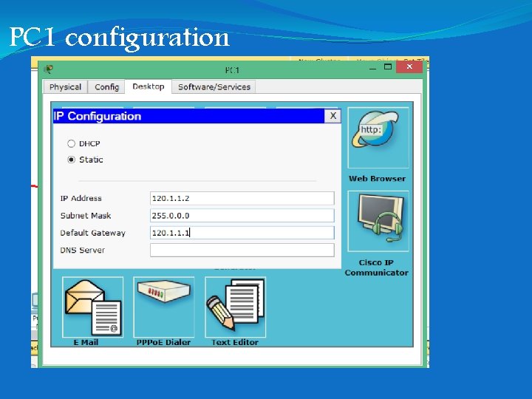Click the IP Configuration title bar text
The height and width of the screenshot is (399, 532).
coord(98,116)
